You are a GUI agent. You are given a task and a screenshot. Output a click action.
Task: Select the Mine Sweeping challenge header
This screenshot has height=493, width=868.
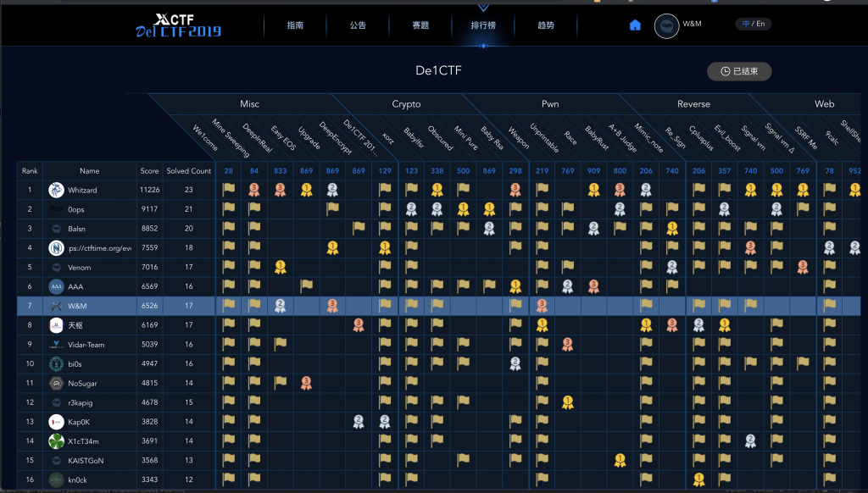pos(231,137)
